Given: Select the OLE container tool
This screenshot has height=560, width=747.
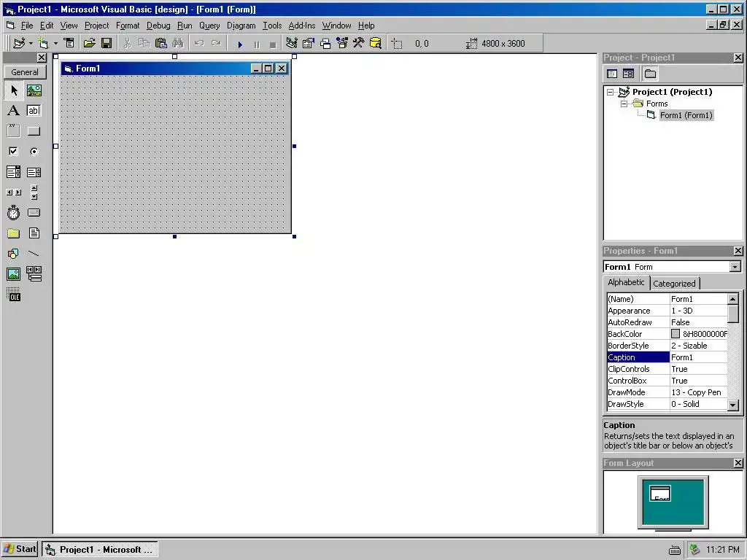Looking at the screenshot, I should (x=14, y=295).
